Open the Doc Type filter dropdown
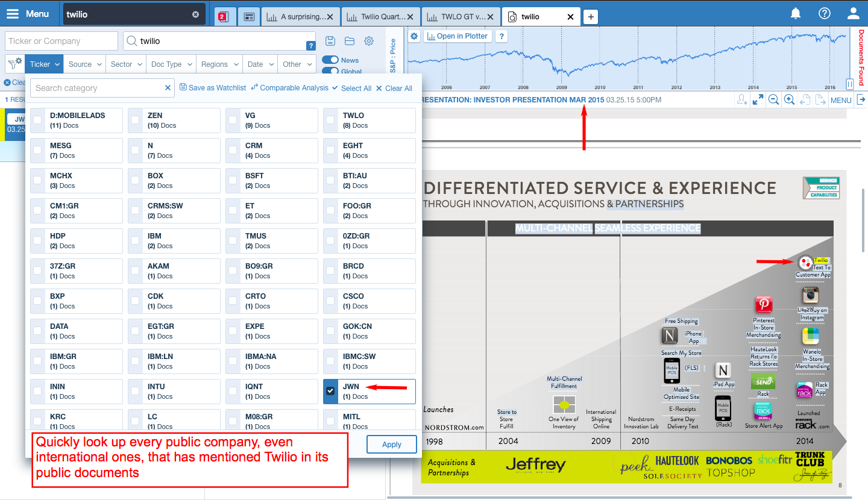The width and height of the screenshot is (868, 500). click(x=171, y=64)
